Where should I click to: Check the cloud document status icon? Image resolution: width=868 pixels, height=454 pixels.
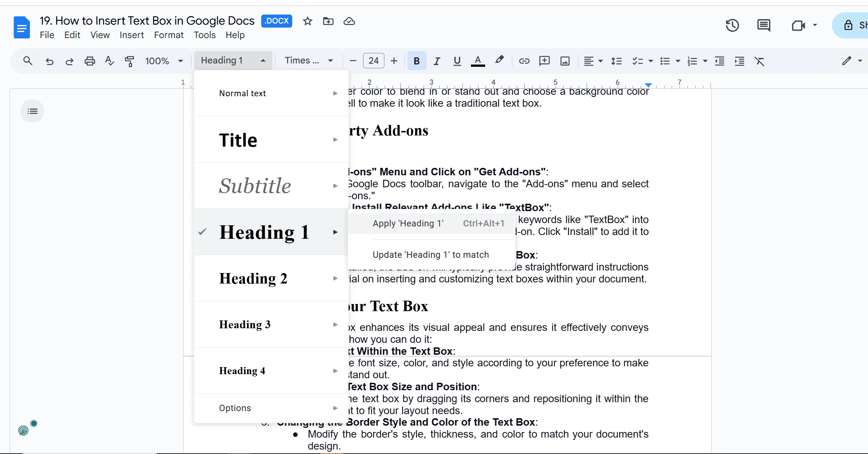click(349, 21)
